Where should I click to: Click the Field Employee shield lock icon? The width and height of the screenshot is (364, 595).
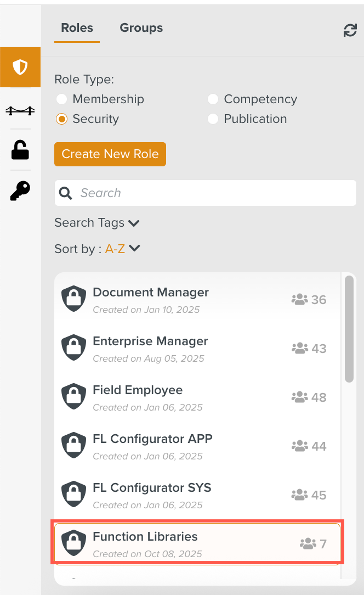(73, 396)
